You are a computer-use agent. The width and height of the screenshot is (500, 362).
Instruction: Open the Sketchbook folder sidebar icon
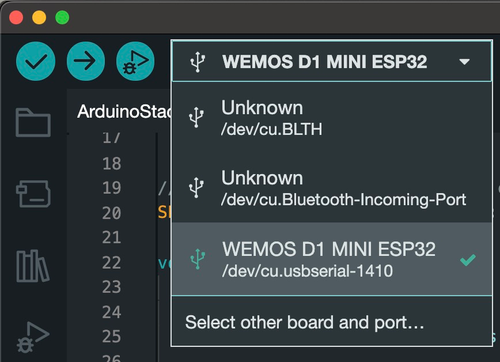tap(33, 122)
